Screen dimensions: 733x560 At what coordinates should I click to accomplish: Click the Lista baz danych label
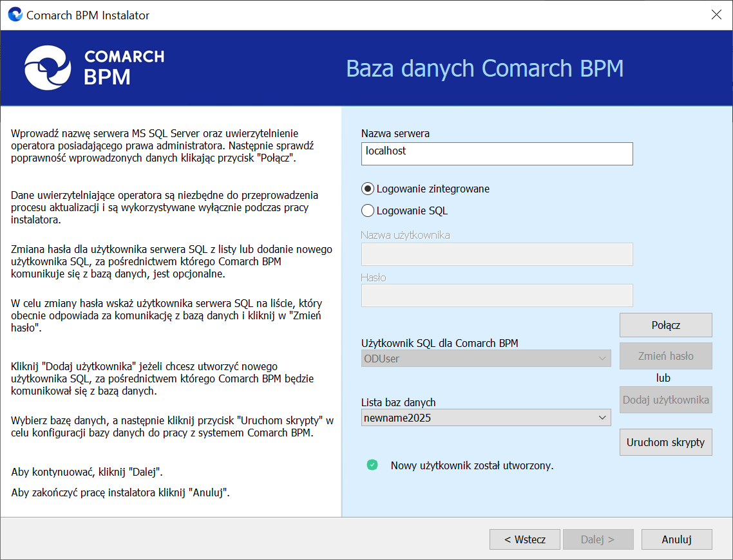pos(398,402)
